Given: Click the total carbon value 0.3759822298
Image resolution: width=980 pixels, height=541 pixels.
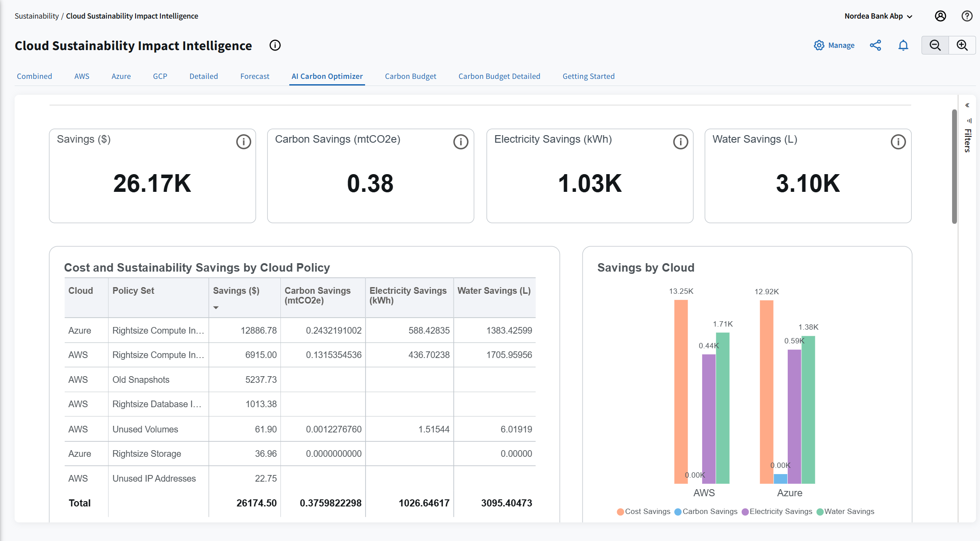Looking at the screenshot, I should (331, 503).
